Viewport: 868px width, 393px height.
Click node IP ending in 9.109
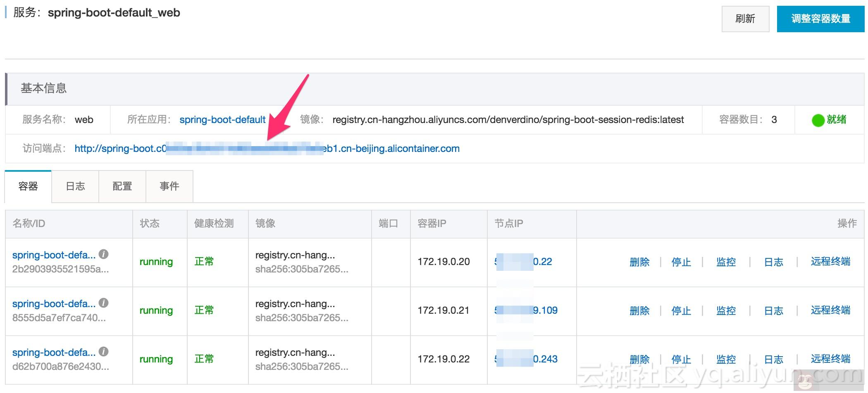[545, 310]
